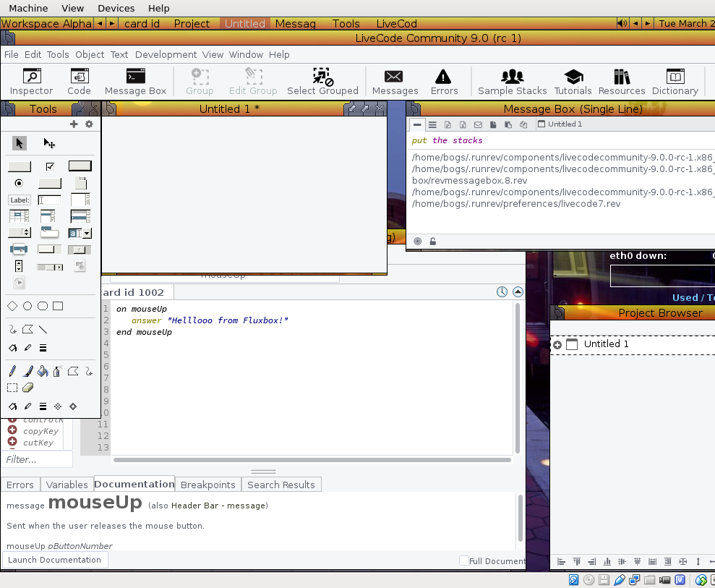Pick the Eraser paint tool
The image size is (715, 588).
[x=27, y=388]
